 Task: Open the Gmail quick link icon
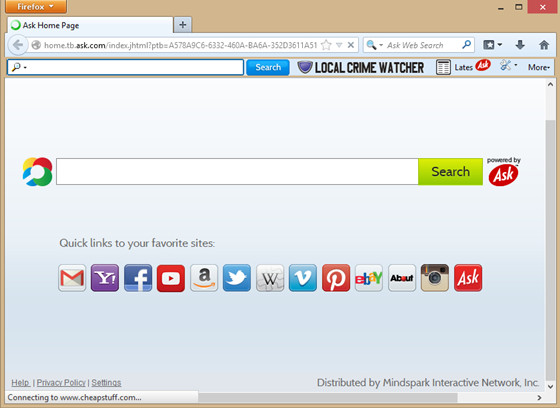click(72, 278)
